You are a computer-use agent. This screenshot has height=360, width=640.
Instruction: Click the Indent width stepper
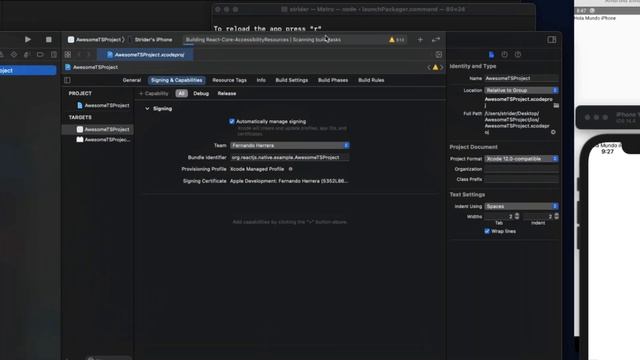pyautogui.click(x=556, y=216)
